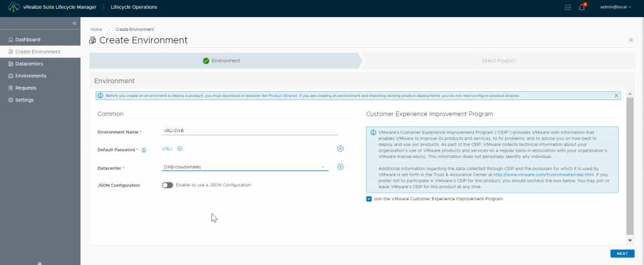Screen dimensions: 644x265
Task: Open the admin@local user menu
Action: pos(616,7)
